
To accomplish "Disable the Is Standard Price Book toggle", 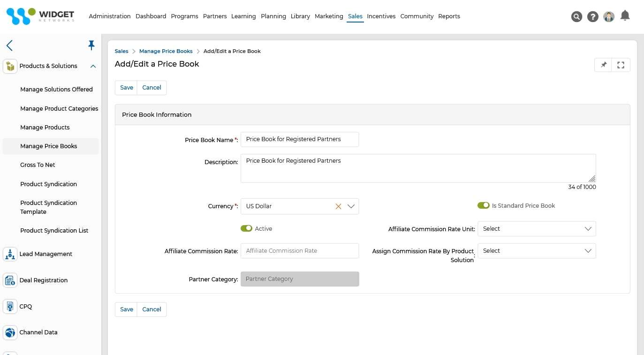I will pos(484,205).
